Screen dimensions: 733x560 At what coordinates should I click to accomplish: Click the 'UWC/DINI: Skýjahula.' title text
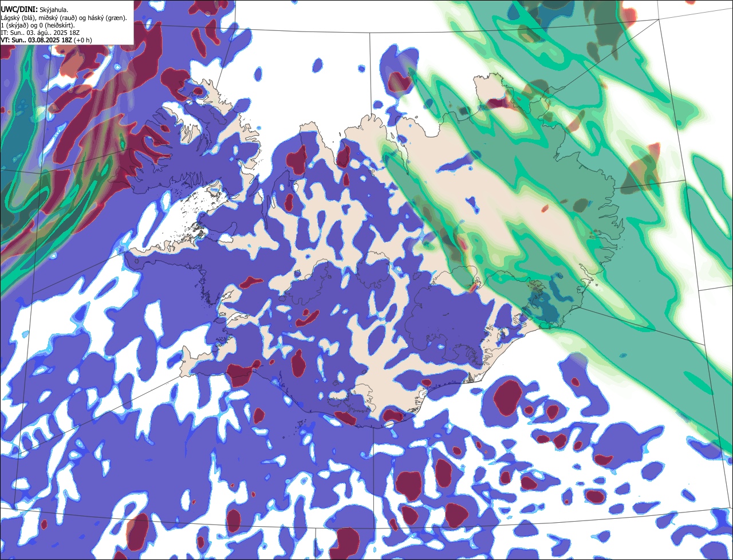tap(34, 9)
